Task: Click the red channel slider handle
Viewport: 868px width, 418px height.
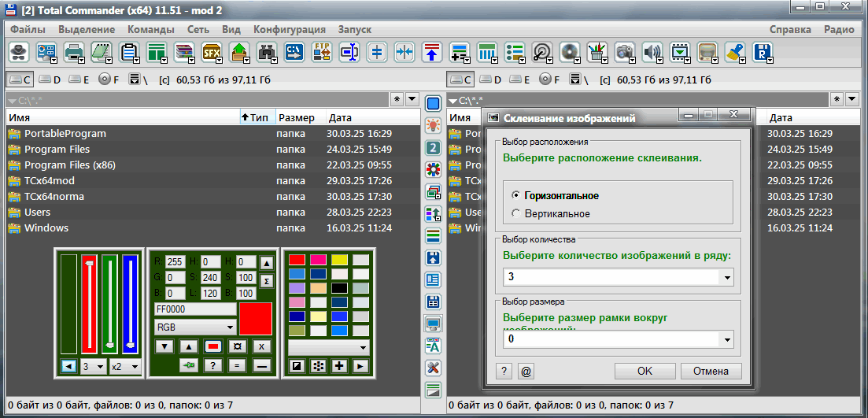Action: click(x=89, y=264)
